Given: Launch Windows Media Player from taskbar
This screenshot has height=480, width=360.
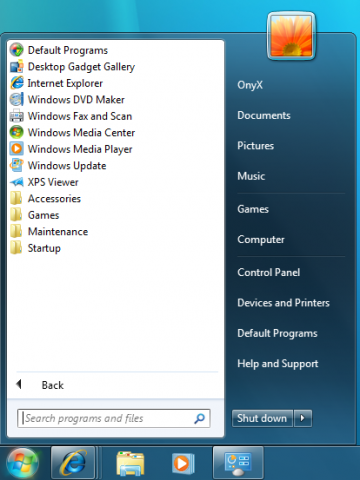Looking at the screenshot, I should [x=183, y=463].
